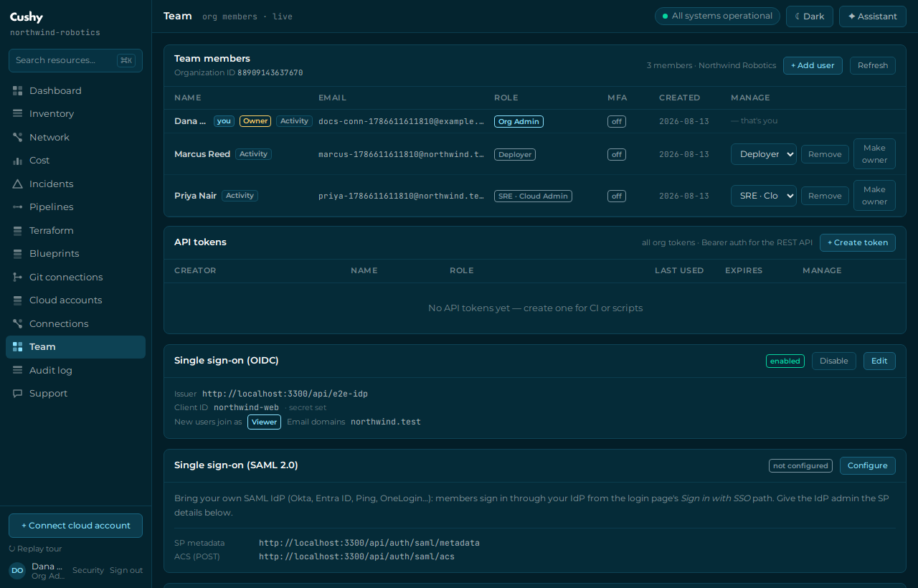The image size is (918, 588).
Task: Open Priya Nair's role dropdown
Action: coord(764,196)
